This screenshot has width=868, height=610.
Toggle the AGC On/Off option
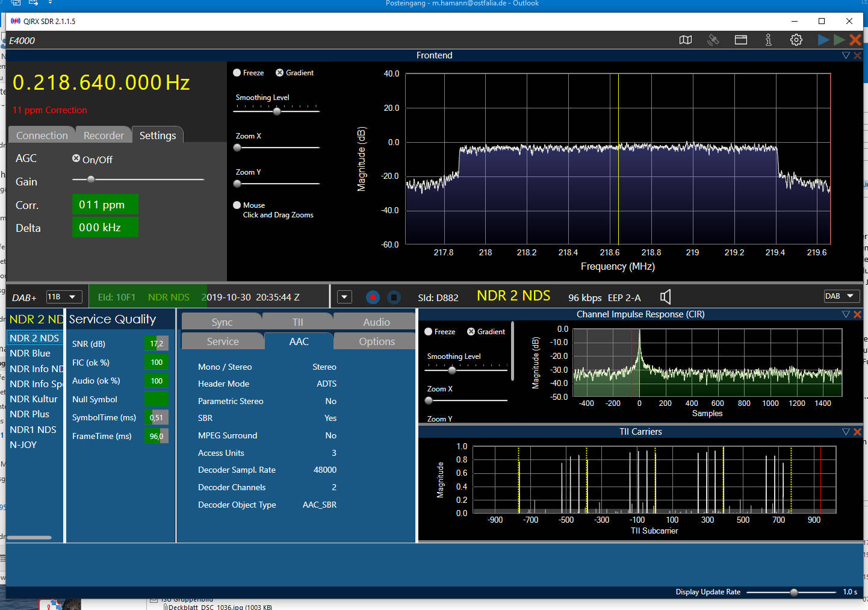(x=76, y=159)
